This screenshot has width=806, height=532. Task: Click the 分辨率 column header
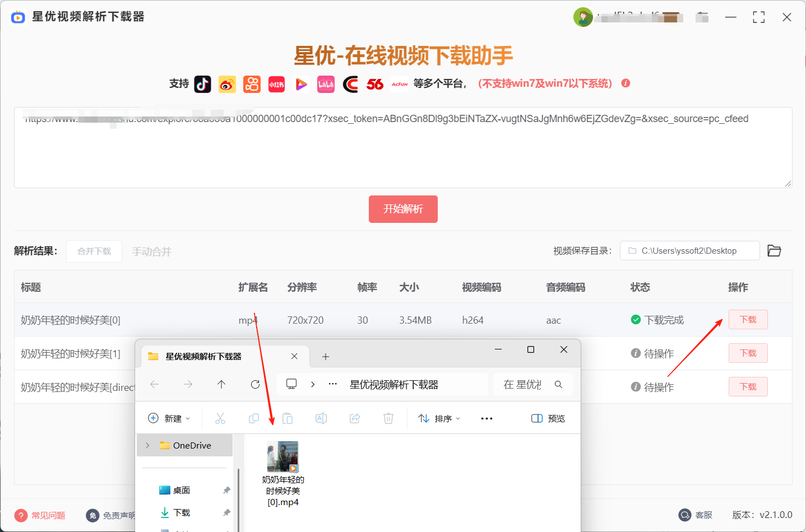point(302,287)
